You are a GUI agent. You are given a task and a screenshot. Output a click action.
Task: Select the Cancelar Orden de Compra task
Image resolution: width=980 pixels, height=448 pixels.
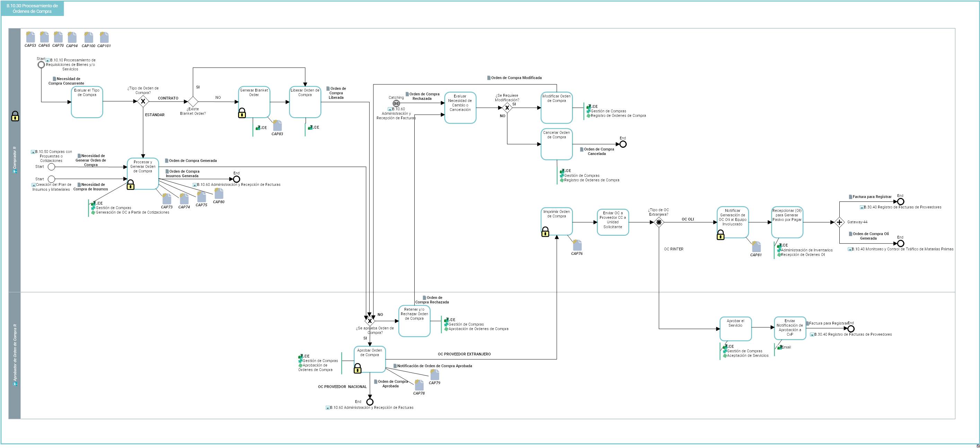557,144
